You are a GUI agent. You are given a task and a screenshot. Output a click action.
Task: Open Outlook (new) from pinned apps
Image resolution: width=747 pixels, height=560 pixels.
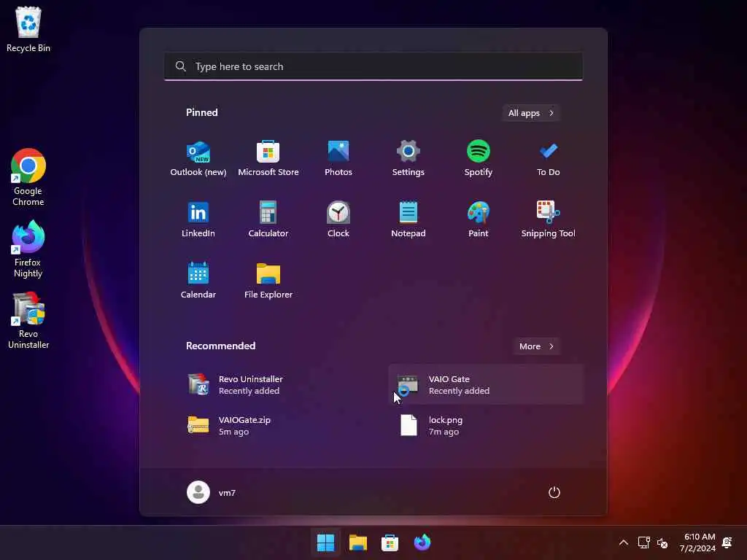tap(198, 158)
